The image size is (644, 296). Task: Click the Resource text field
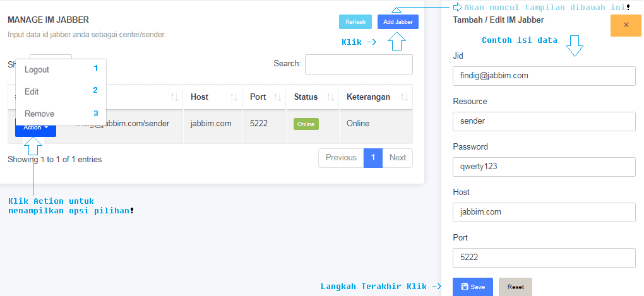tap(544, 121)
